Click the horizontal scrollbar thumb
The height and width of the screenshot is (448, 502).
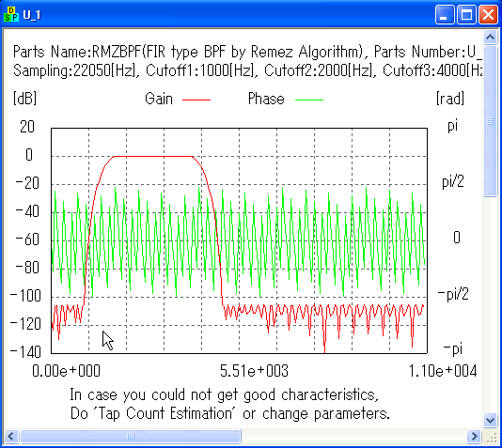point(131,436)
